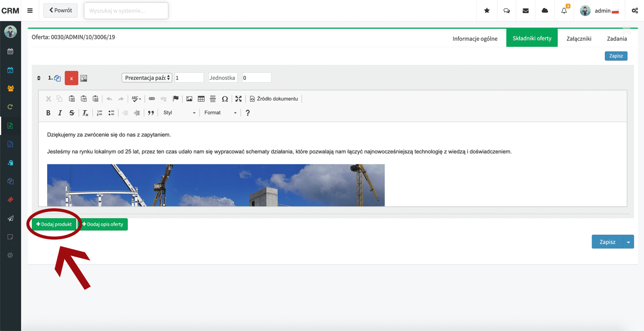Switch to Informacje ogólne tab
This screenshot has width=644, height=331.
click(x=475, y=38)
